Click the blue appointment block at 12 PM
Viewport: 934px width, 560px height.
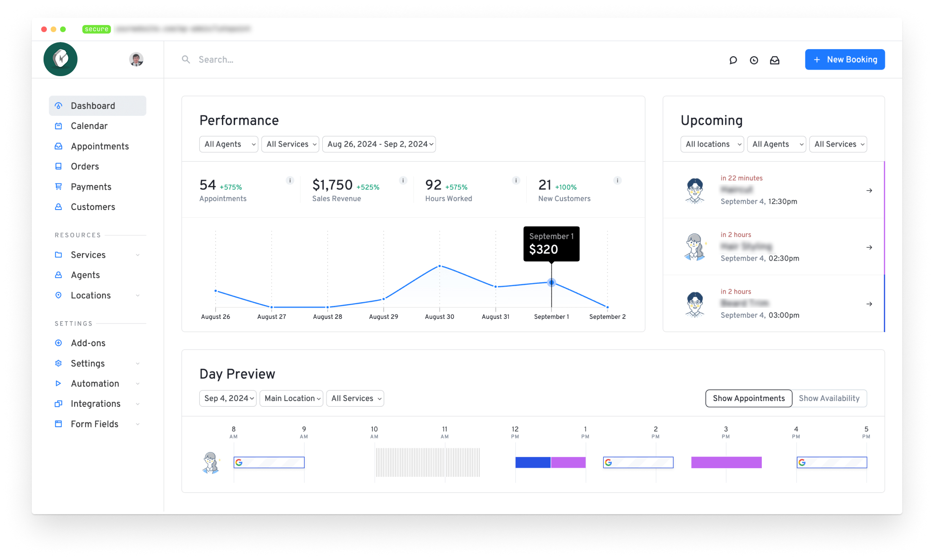[533, 463]
